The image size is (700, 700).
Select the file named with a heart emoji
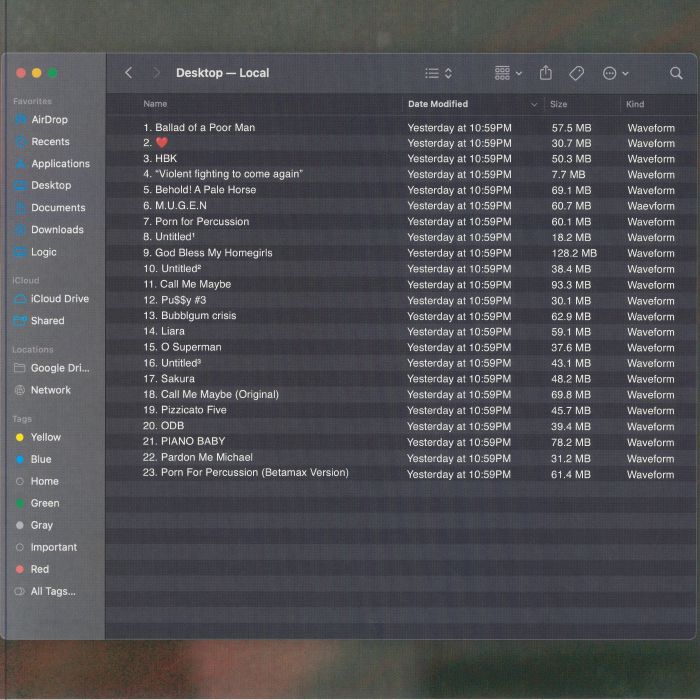[156, 143]
